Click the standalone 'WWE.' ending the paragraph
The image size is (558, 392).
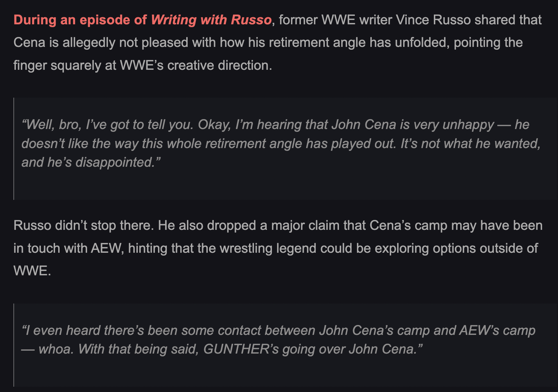pyautogui.click(x=32, y=271)
